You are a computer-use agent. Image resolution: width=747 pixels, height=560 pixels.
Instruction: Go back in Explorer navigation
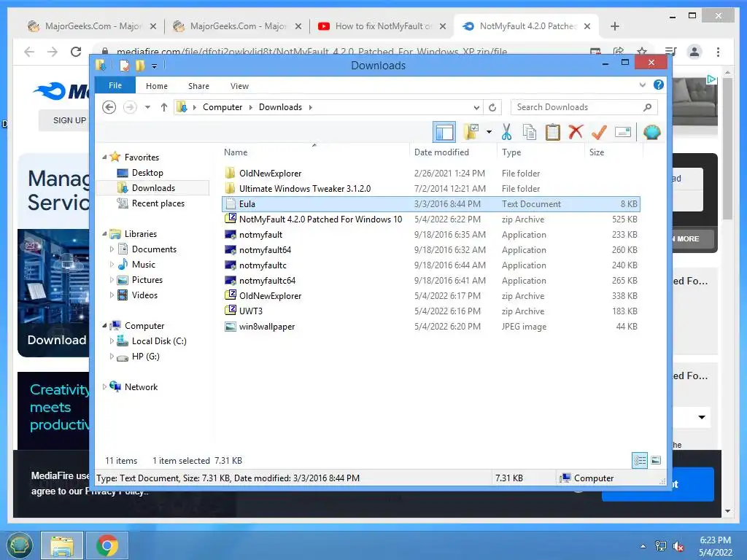click(x=109, y=107)
